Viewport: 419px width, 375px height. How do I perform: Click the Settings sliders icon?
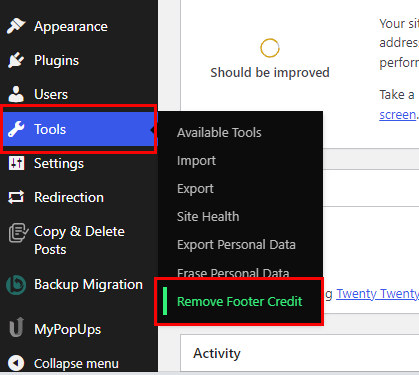[x=16, y=163]
